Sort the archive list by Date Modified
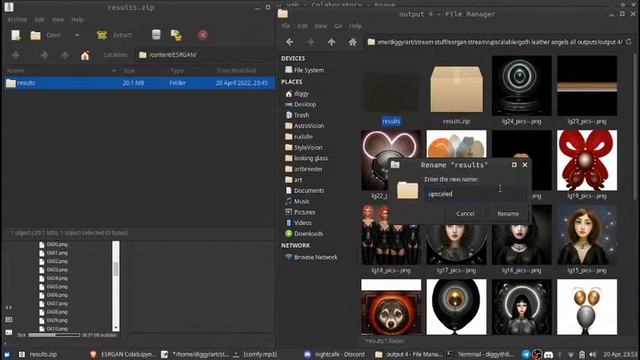The image size is (640, 360). coord(236,71)
